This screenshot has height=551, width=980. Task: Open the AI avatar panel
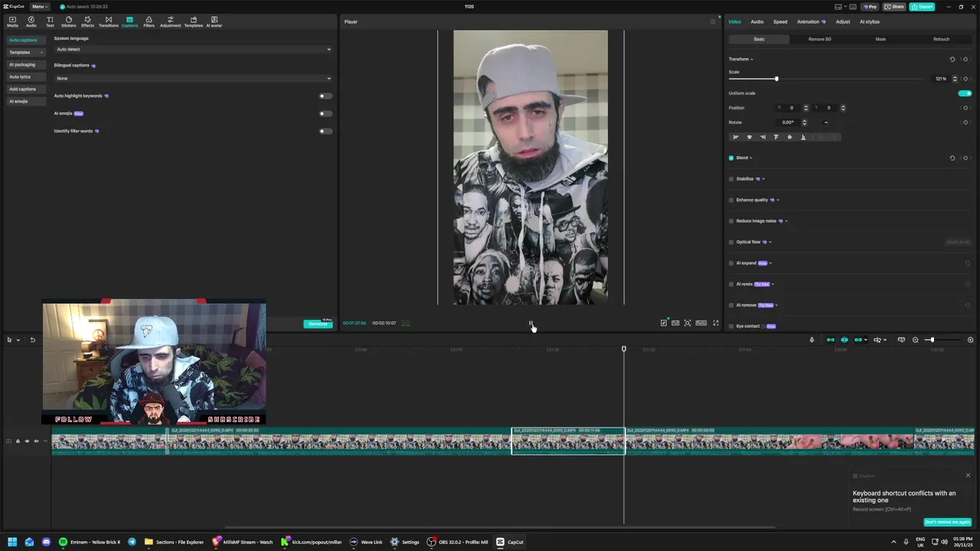tap(214, 21)
